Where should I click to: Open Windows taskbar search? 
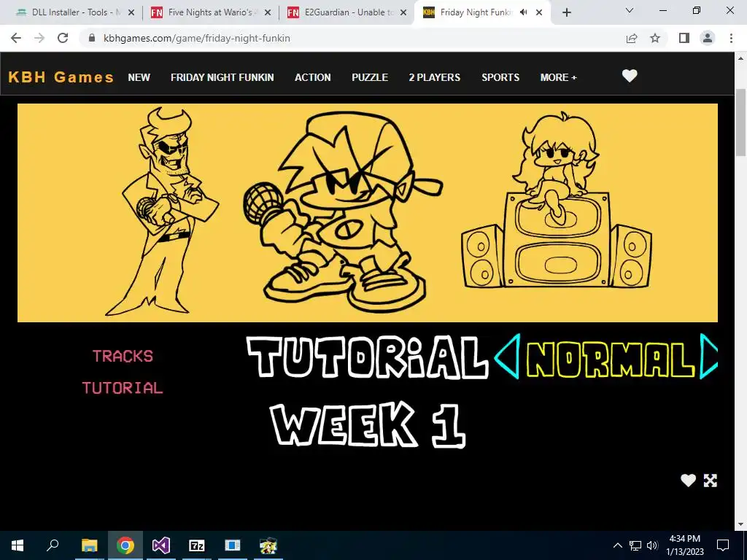[x=53, y=545]
